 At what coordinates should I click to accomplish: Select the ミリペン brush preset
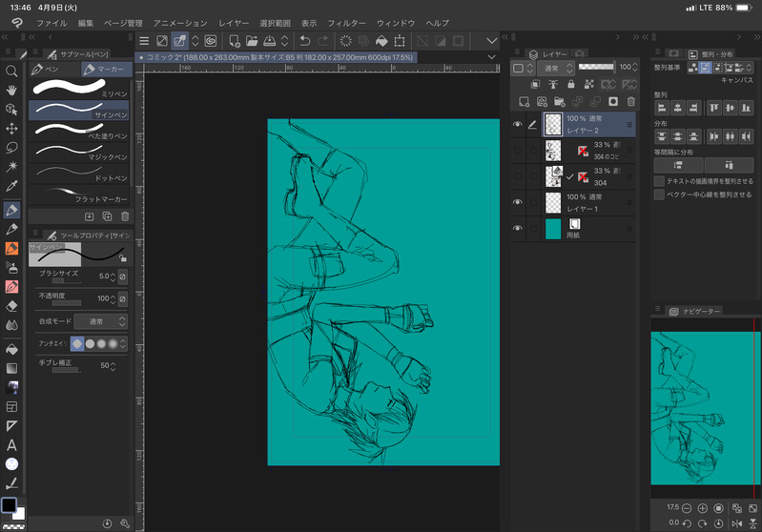pos(79,88)
